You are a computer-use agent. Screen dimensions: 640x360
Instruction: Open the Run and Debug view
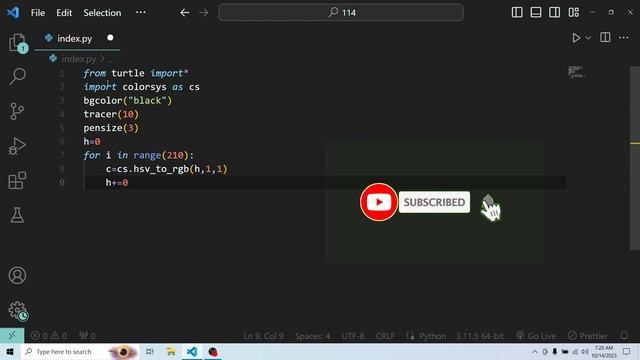17,146
